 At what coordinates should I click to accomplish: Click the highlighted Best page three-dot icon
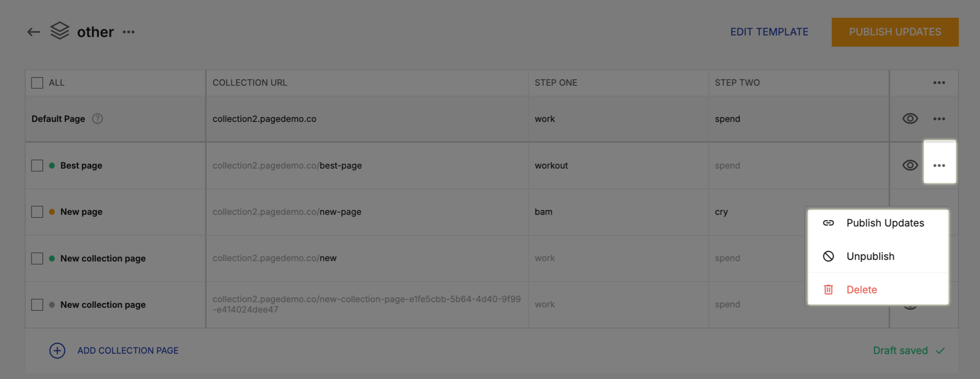point(939,165)
